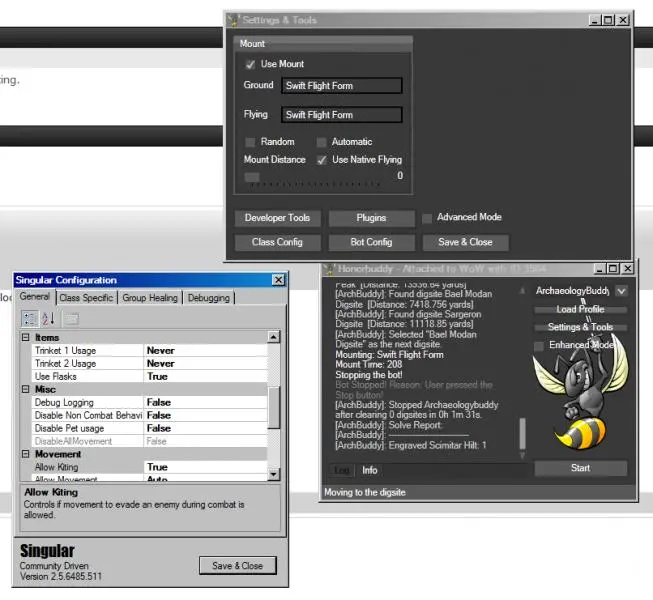Viewport: 653px width, 600px height.
Task: Select Categorized view icon in Singular Configuration
Action: [30, 319]
